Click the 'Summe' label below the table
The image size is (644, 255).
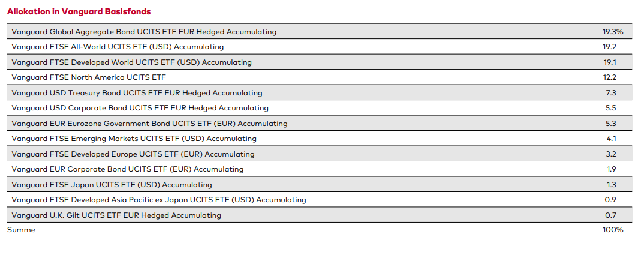point(21,230)
